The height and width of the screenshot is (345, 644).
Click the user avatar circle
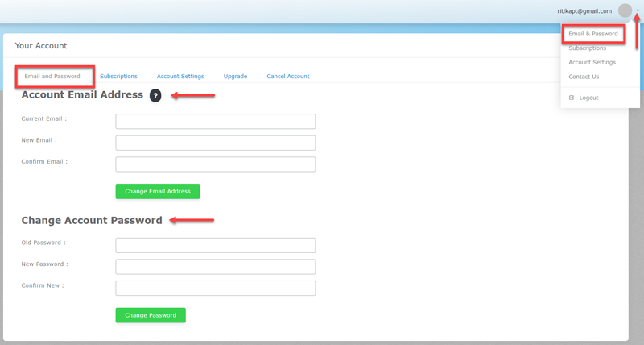[x=625, y=11]
